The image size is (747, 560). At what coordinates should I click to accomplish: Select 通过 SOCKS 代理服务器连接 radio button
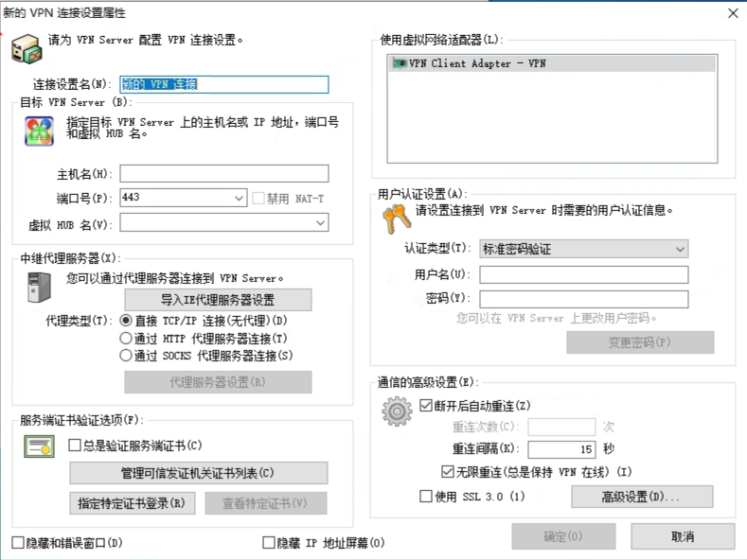[x=126, y=356]
